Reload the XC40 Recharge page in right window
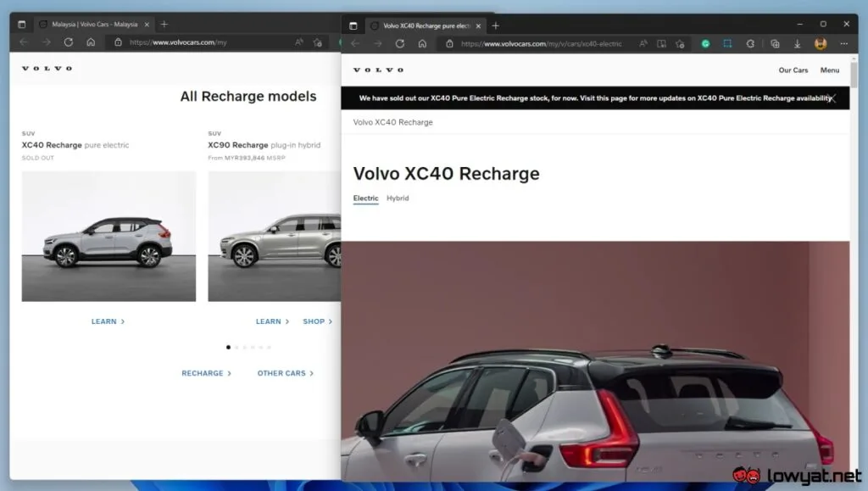Viewport: 868px width, 491px height. click(400, 44)
